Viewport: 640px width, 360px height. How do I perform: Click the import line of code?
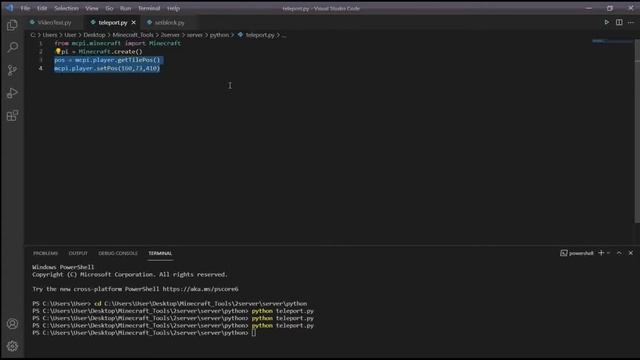(118, 43)
